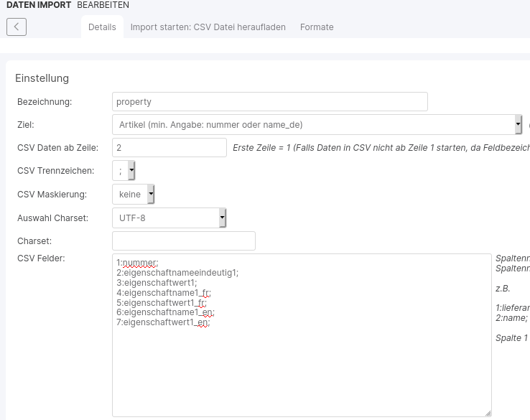Click the Ziel: label
Image resolution: width=530 pixels, height=420 pixels.
click(x=26, y=125)
